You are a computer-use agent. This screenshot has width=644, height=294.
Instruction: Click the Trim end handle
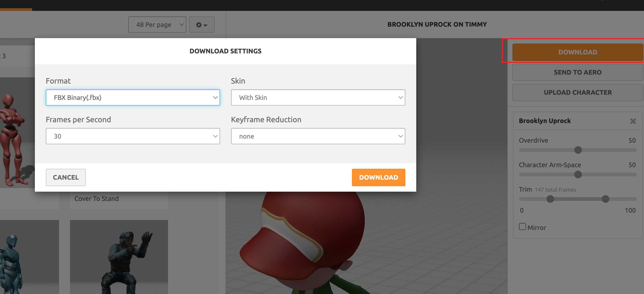point(605,199)
